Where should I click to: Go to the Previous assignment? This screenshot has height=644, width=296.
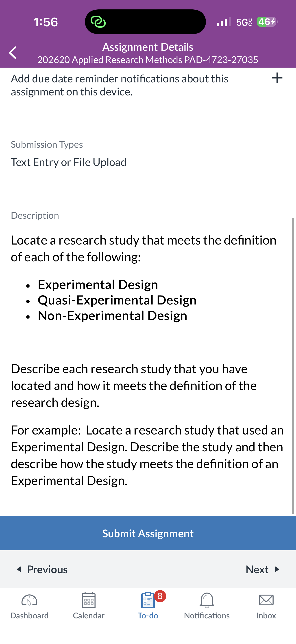[x=42, y=569]
